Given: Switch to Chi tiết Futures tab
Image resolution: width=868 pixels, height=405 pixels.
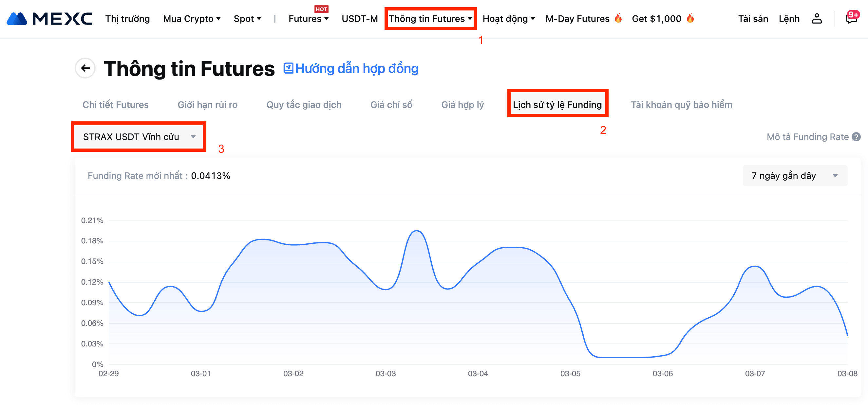Looking at the screenshot, I should pyautogui.click(x=115, y=104).
